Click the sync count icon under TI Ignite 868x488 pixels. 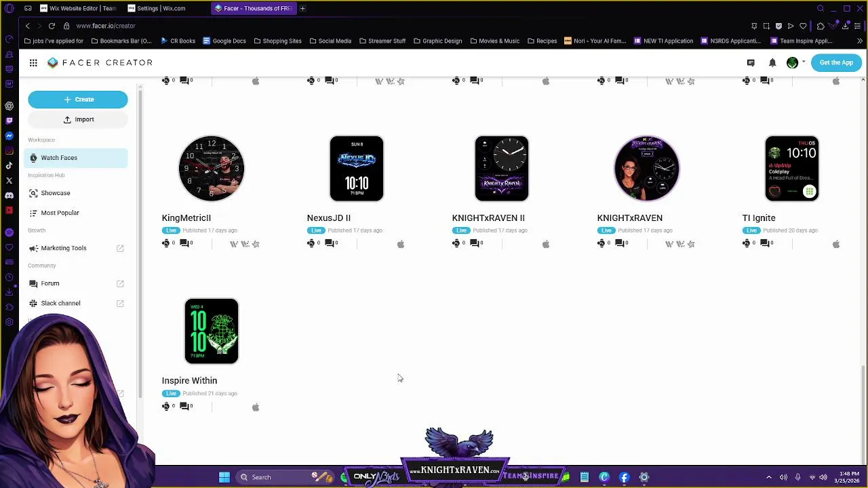(747, 243)
